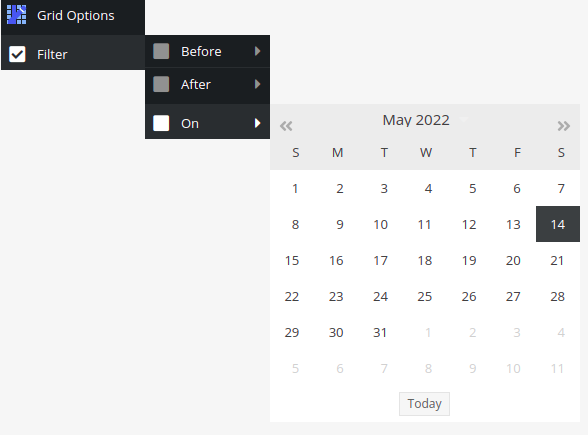Go to previous month with double-left arrows

coord(286,126)
